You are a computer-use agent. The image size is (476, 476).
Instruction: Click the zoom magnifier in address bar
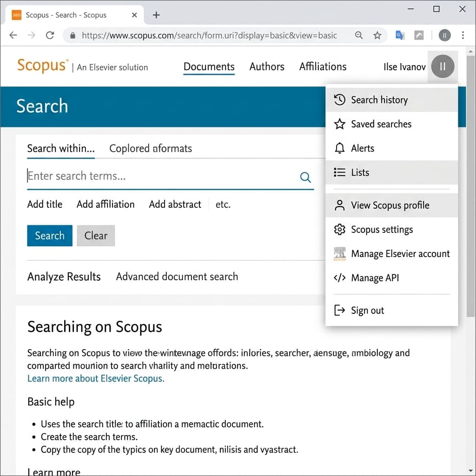coord(359,35)
